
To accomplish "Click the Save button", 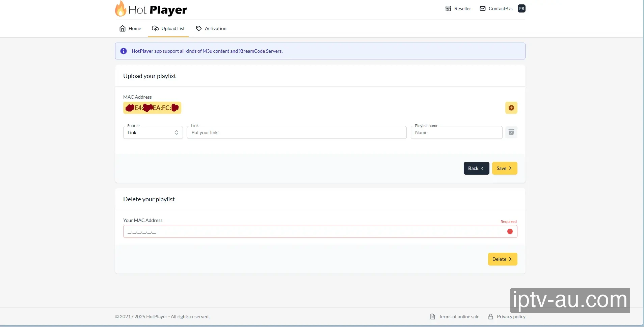I will pos(505,168).
